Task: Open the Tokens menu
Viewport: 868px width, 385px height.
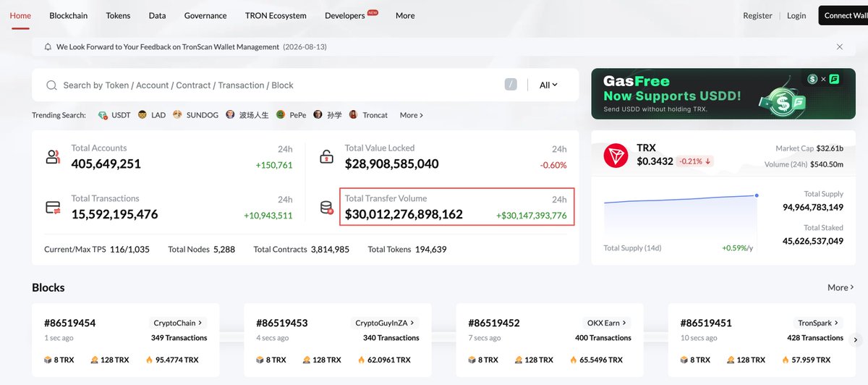Action: 118,15
